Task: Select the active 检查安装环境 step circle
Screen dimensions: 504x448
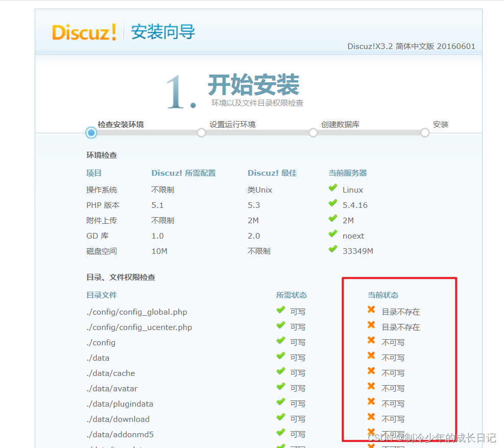Action: coord(91,133)
